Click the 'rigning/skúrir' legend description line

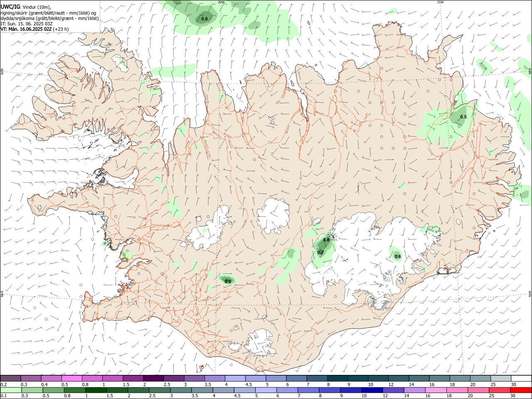(x=48, y=13)
